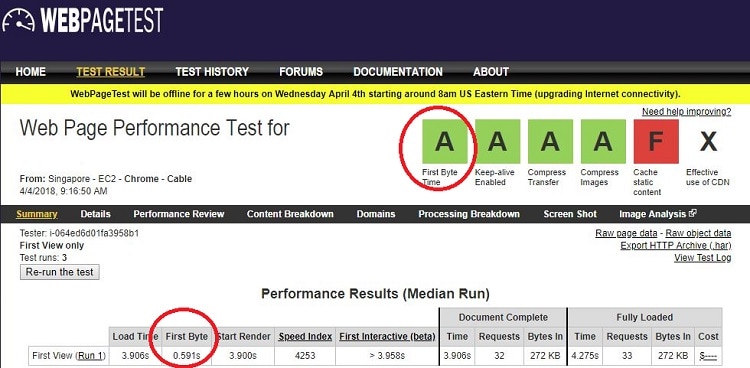The image size is (750, 368).
Task: Open the Performance Review tab
Action: pos(178,214)
